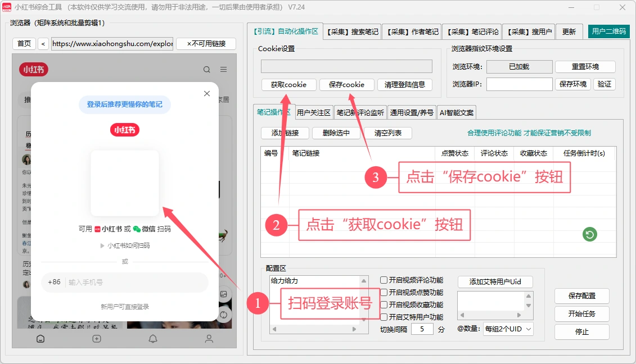Click the reload circle icon beside the feed
The image size is (636, 364).
pos(223,315)
